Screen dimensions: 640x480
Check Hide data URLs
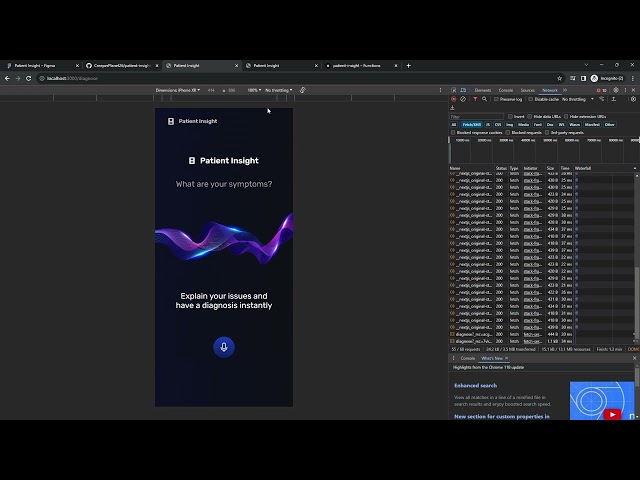point(530,117)
